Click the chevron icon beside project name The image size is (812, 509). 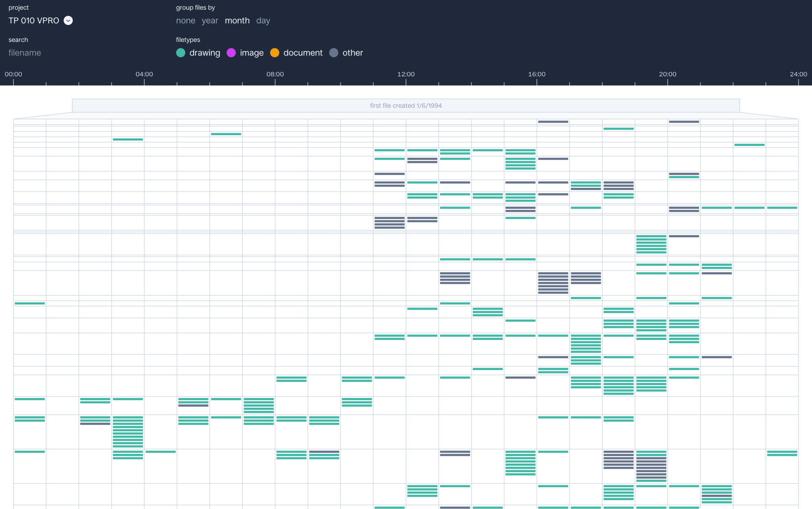(68, 21)
